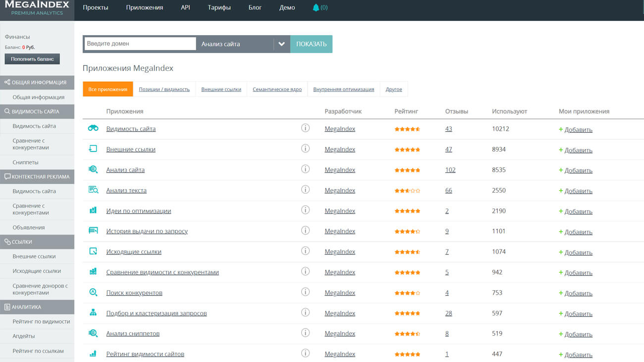
Task: Collapse the Ссылки sidebar section
Action: click(x=37, y=242)
